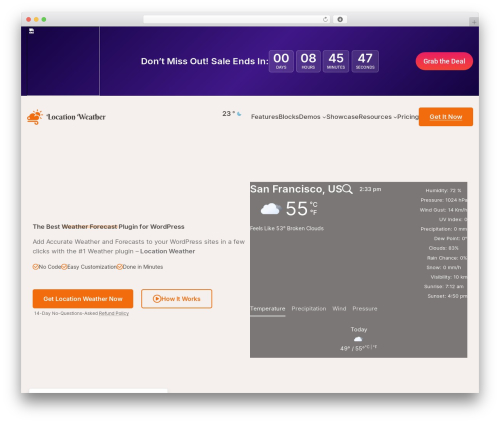Click the Precipitation: 0 mm reading
The height and width of the screenshot is (423, 500).
coord(444,229)
